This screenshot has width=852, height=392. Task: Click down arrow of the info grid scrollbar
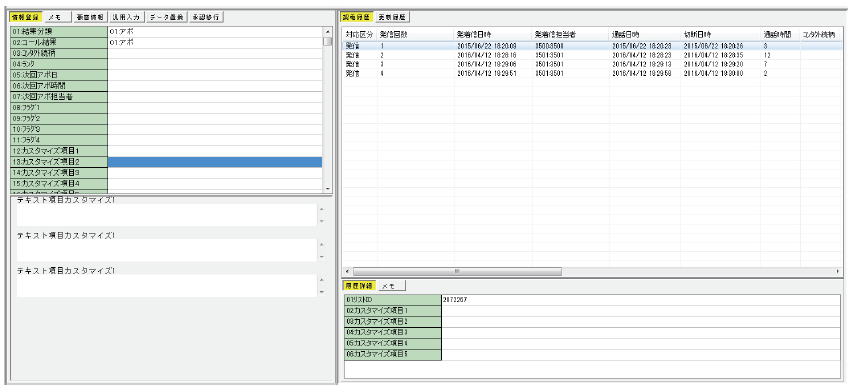click(x=327, y=188)
